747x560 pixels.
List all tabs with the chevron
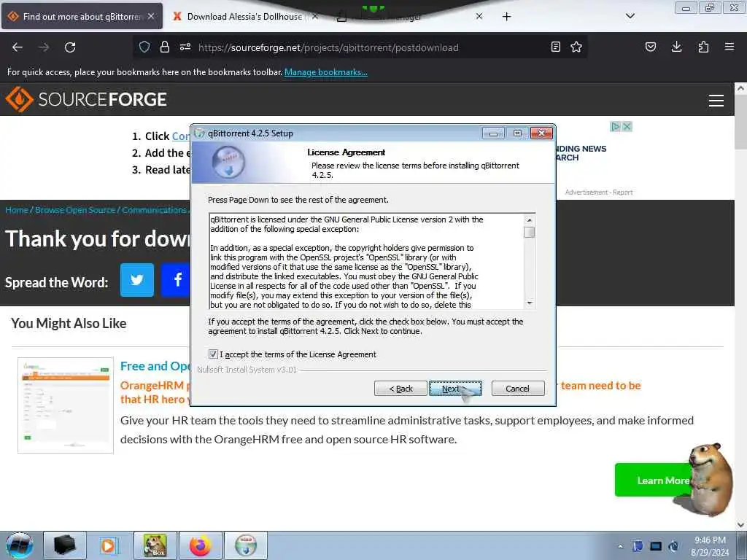tap(630, 16)
